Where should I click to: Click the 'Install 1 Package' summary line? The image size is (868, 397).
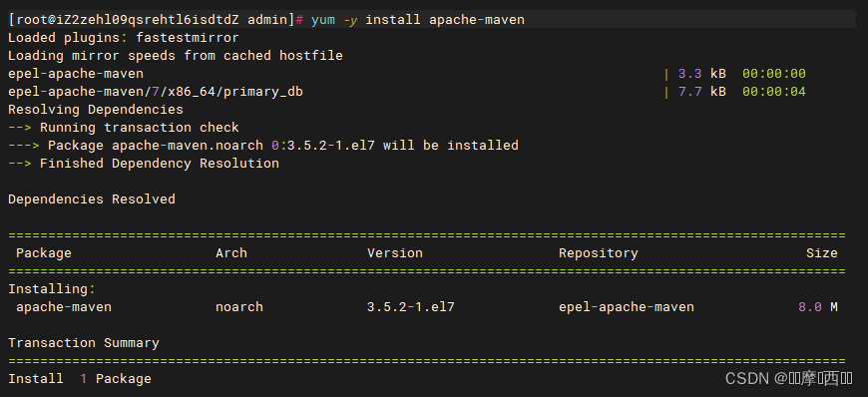80,379
